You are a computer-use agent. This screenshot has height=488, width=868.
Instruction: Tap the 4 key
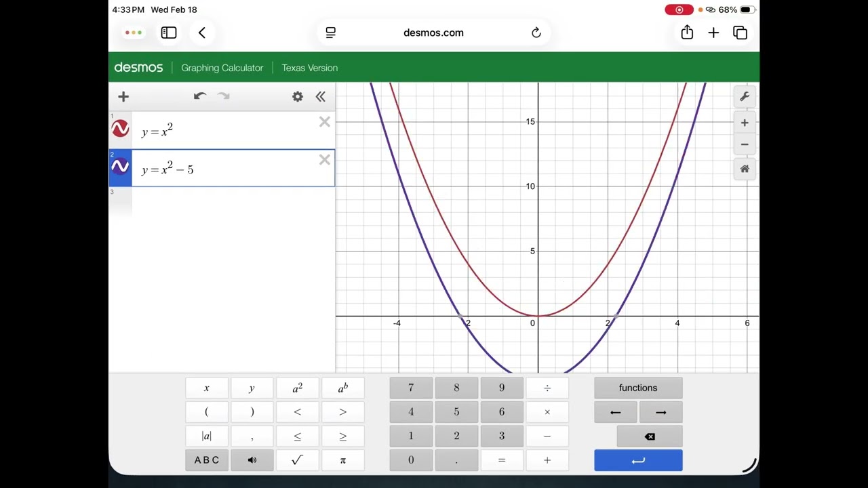[411, 412]
